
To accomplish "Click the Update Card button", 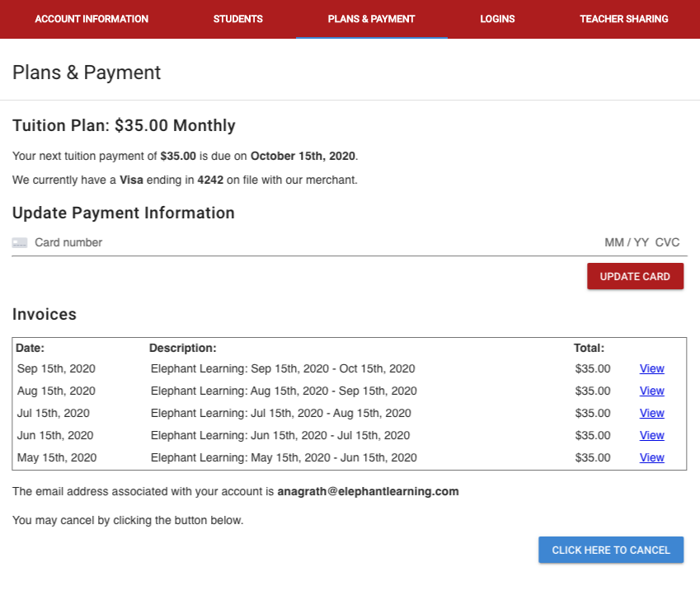I will (x=635, y=276).
